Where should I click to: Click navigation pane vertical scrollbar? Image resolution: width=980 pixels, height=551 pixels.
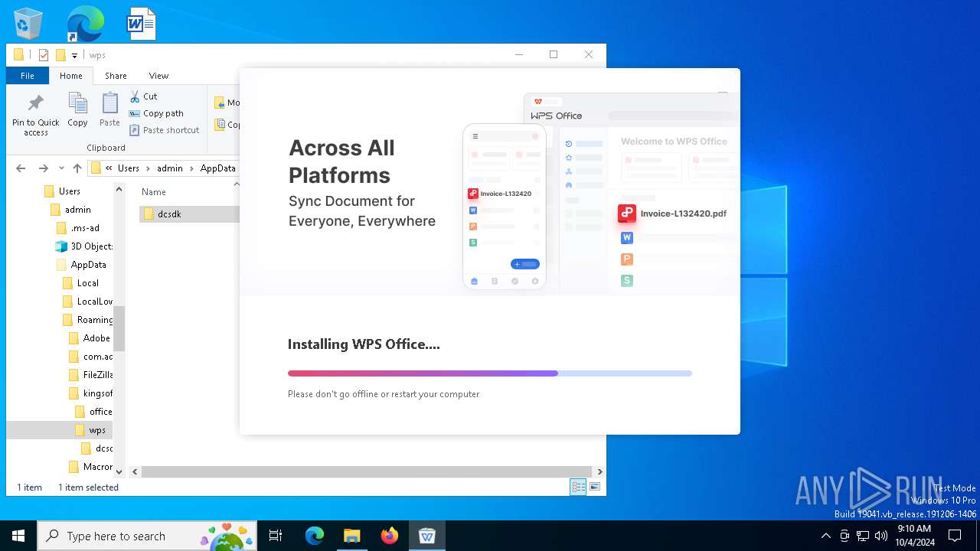[119, 328]
